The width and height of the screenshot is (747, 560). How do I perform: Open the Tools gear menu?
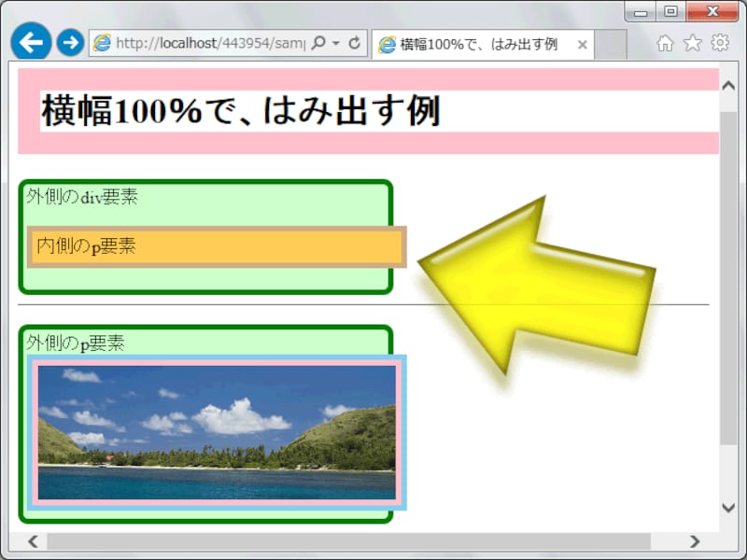[x=720, y=43]
